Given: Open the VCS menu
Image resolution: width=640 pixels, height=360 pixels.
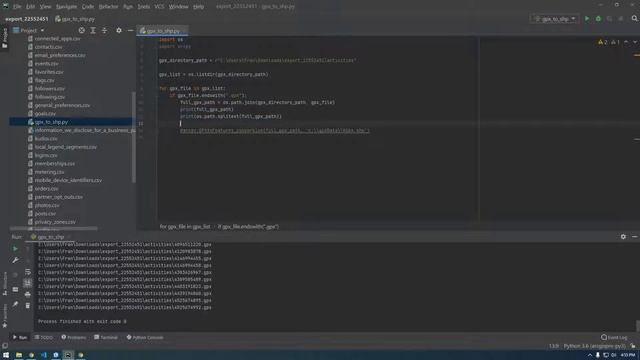Looking at the screenshot, I should point(159,7).
